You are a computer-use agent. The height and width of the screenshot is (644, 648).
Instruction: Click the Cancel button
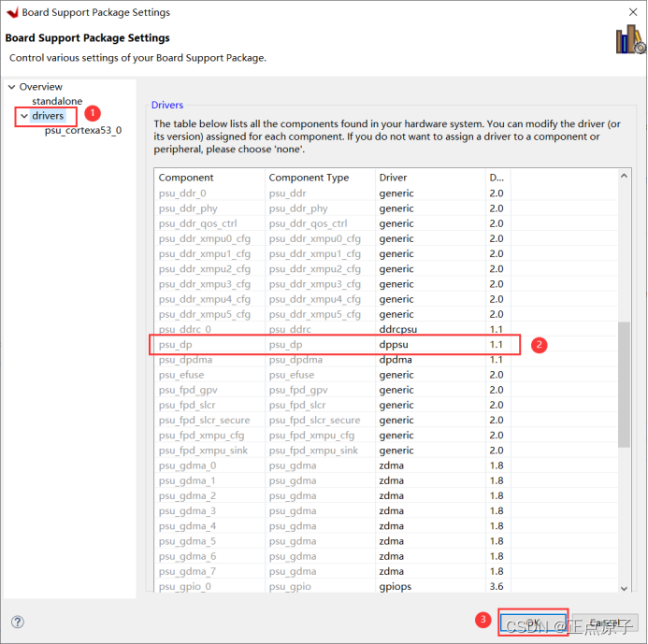pyautogui.click(x=605, y=623)
